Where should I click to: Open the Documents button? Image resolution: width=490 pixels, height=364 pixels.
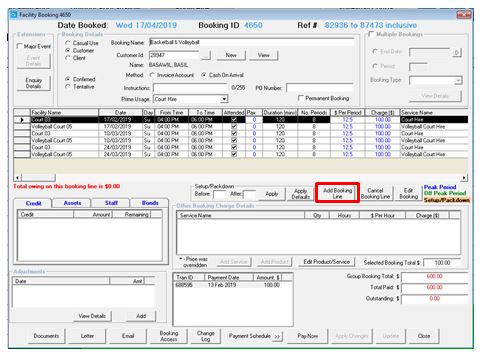(46, 336)
